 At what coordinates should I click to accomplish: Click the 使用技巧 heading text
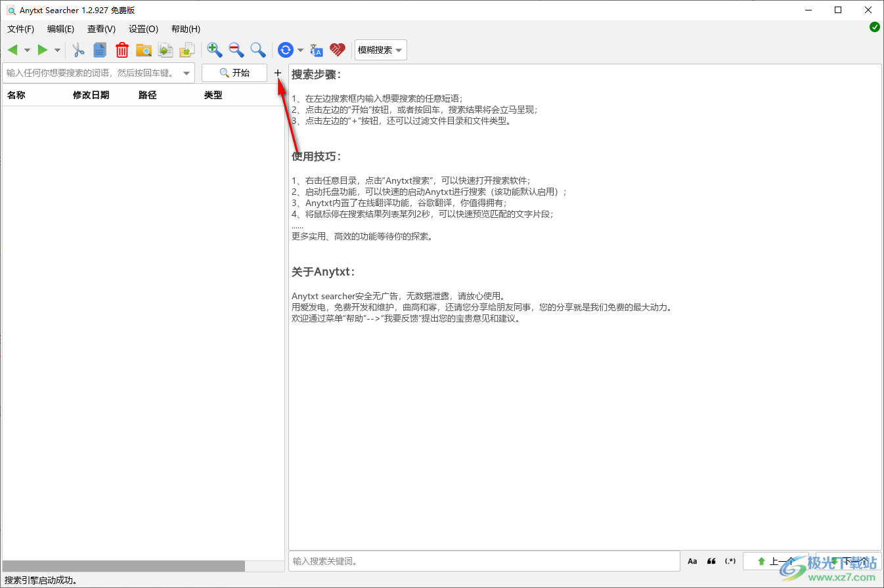[316, 156]
